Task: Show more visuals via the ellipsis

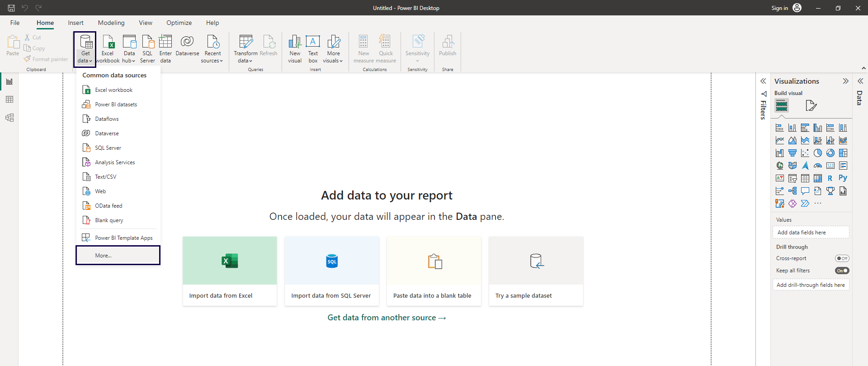Action: [x=817, y=204]
